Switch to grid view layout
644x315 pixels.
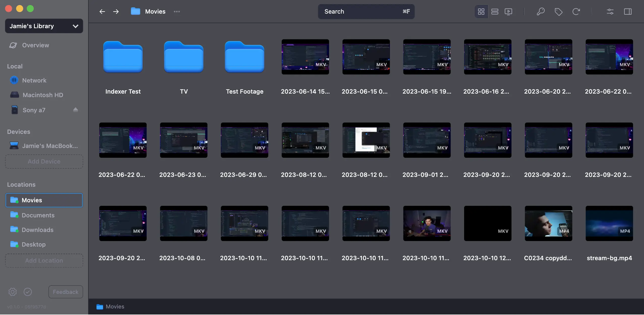click(481, 12)
